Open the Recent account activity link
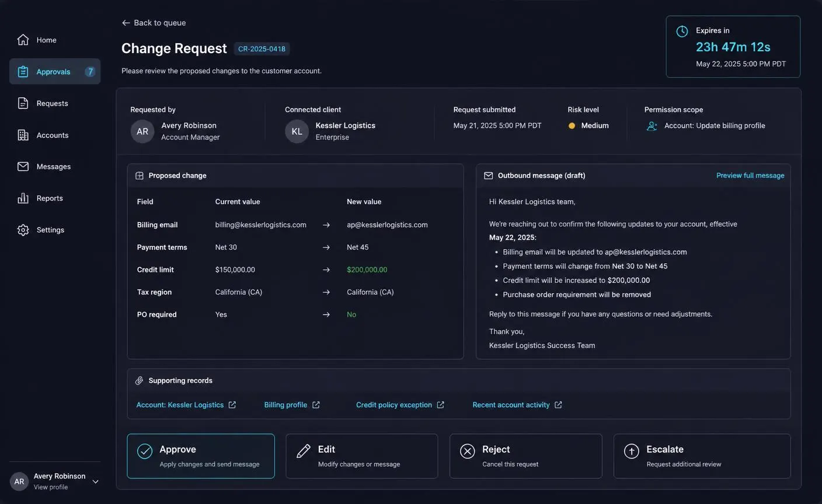822x504 pixels. [x=511, y=405]
